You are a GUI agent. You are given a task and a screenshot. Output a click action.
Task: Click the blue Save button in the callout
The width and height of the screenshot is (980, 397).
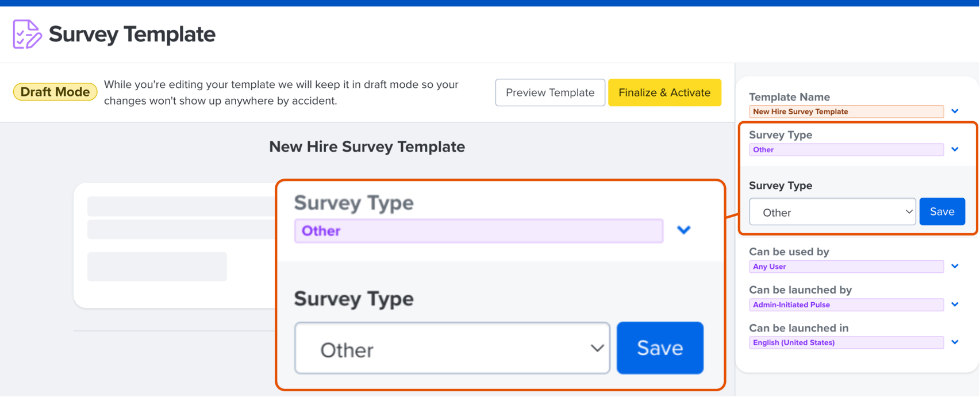(659, 348)
